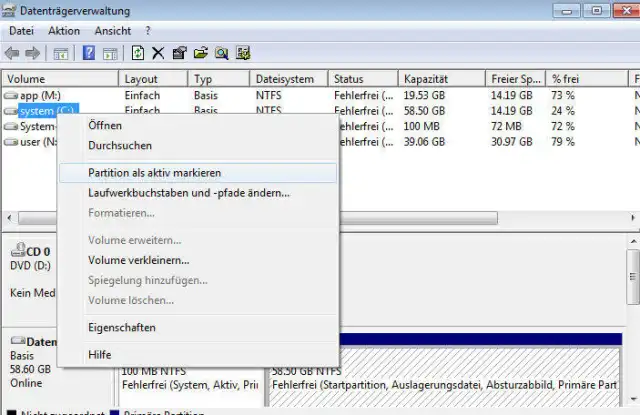Click the Open folder toolbar icon

tap(200, 53)
